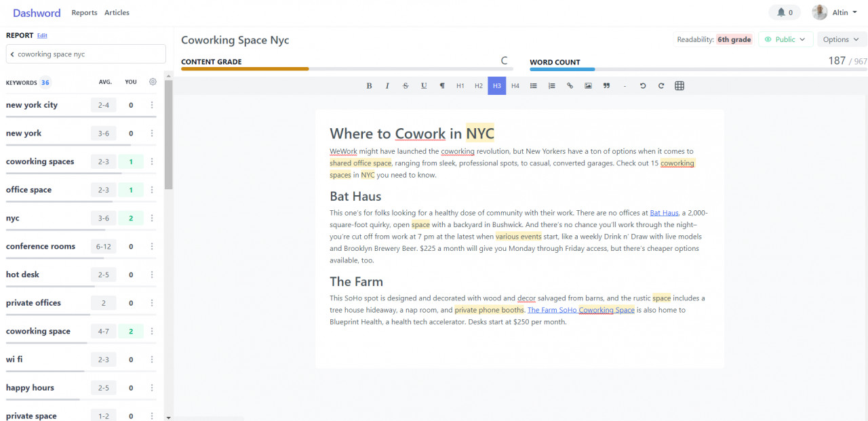Insert a numbered list
The image size is (868, 421).
tap(552, 86)
